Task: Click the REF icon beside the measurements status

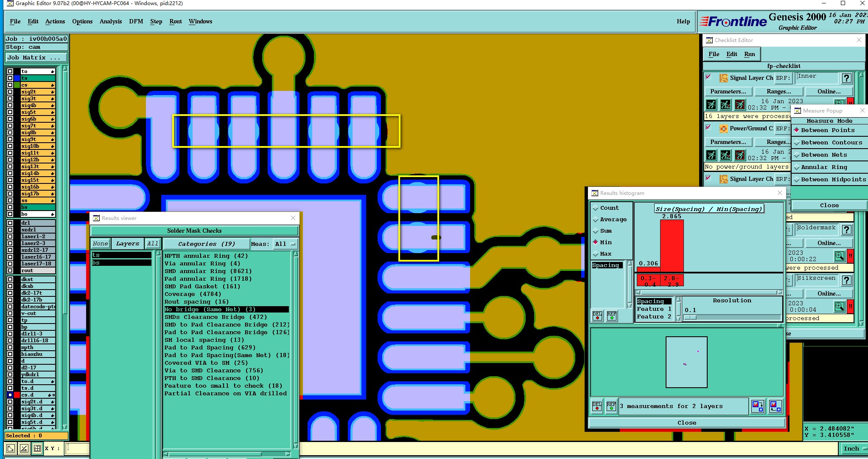Action: 611,406
